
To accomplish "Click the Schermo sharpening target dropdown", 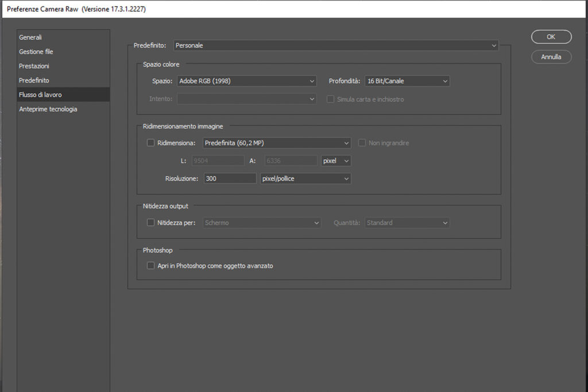I will point(261,223).
